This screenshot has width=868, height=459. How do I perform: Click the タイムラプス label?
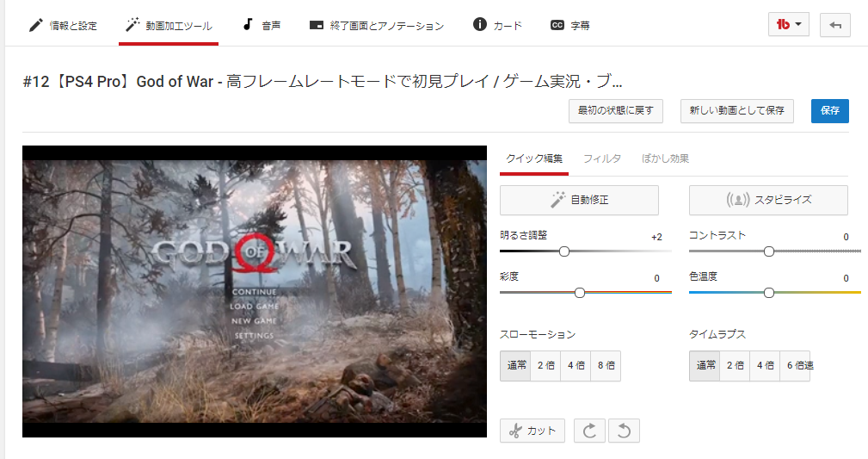(717, 335)
